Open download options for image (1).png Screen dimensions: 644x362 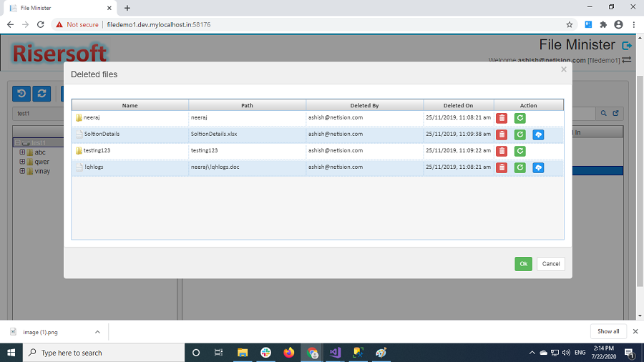pyautogui.click(x=97, y=332)
